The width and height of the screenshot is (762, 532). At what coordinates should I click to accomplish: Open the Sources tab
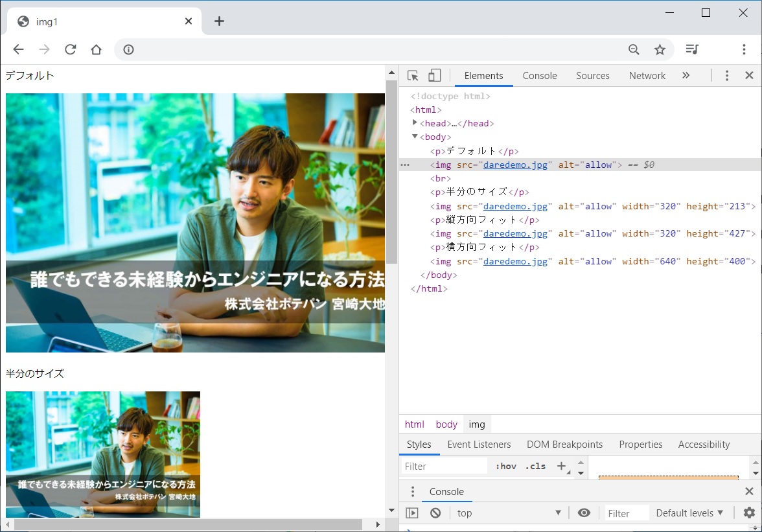click(x=592, y=76)
